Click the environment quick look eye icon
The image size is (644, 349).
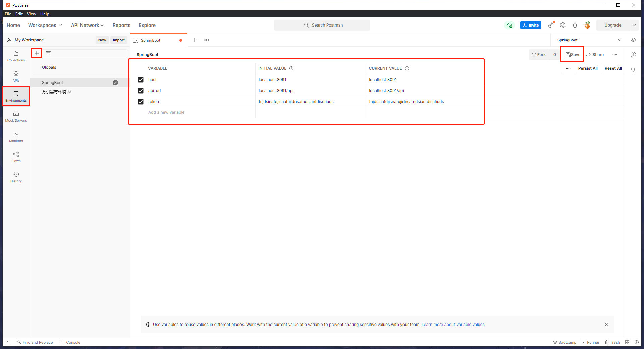tap(633, 40)
